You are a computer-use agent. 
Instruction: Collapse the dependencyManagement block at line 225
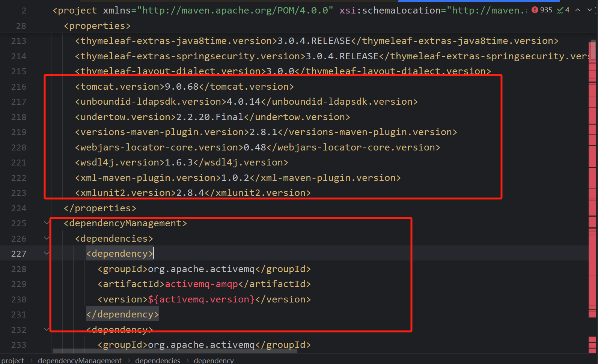click(47, 223)
